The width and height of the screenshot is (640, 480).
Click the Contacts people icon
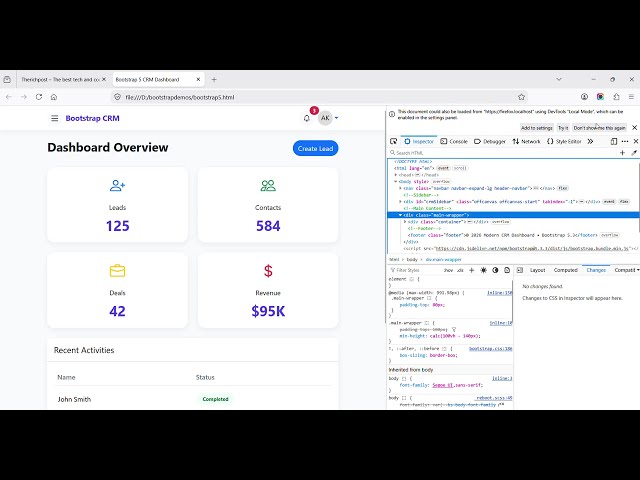[268, 186]
